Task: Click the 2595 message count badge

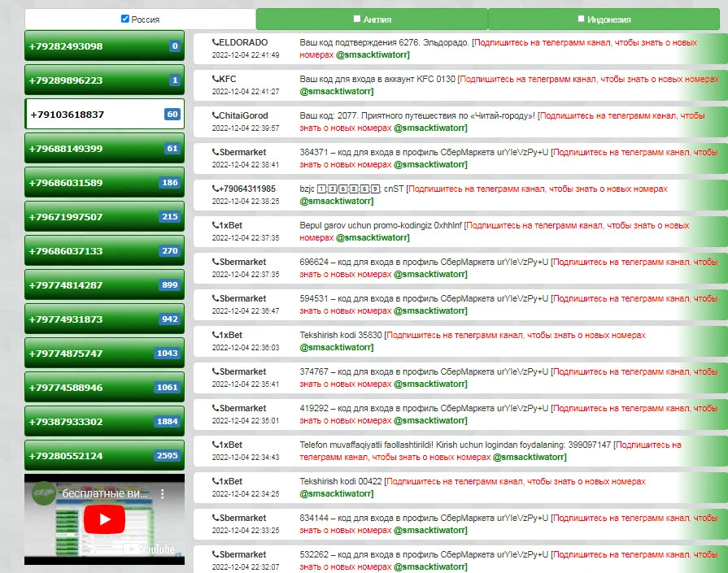Action: (167, 456)
